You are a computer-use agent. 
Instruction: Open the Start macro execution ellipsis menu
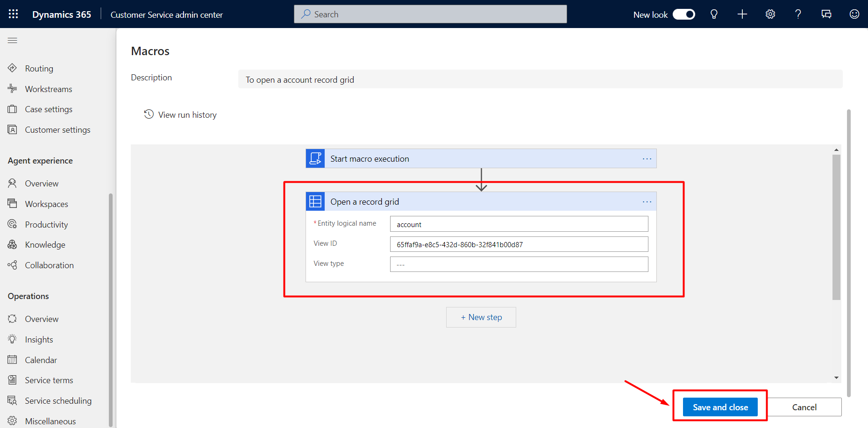pos(647,158)
